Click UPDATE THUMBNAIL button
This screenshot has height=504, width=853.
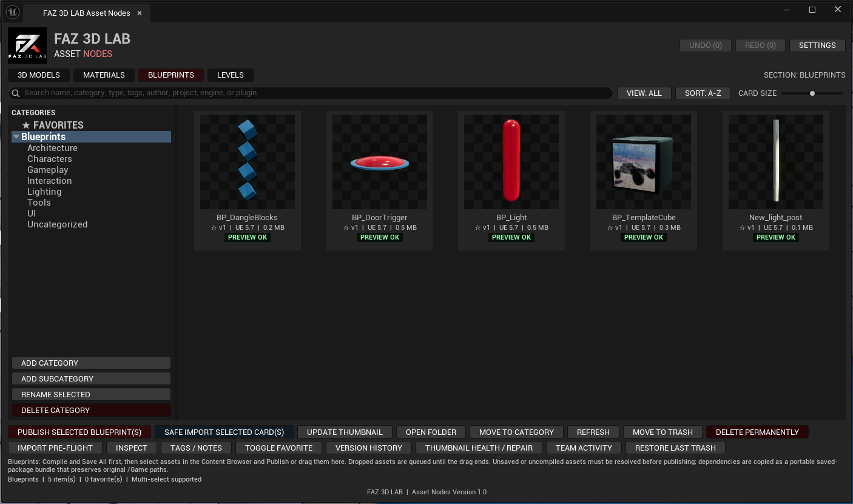[x=345, y=432]
